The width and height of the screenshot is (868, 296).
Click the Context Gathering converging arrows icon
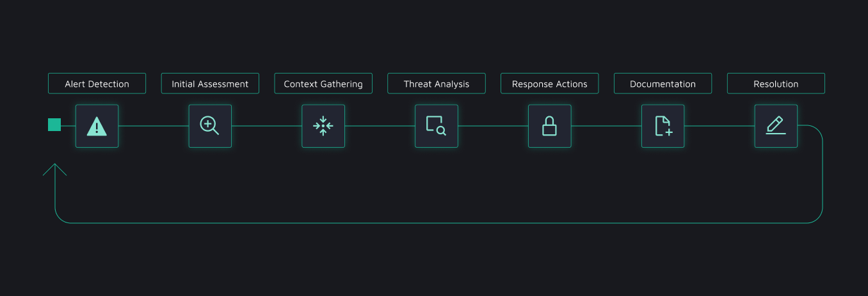(x=323, y=126)
